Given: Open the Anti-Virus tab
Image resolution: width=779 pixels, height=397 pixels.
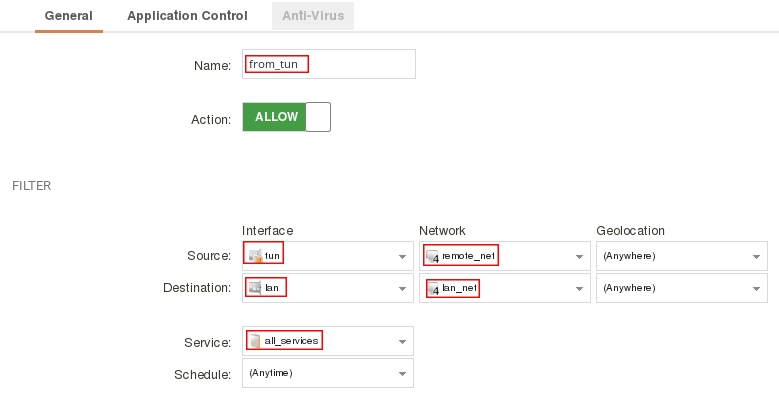Looking at the screenshot, I should pos(313,16).
